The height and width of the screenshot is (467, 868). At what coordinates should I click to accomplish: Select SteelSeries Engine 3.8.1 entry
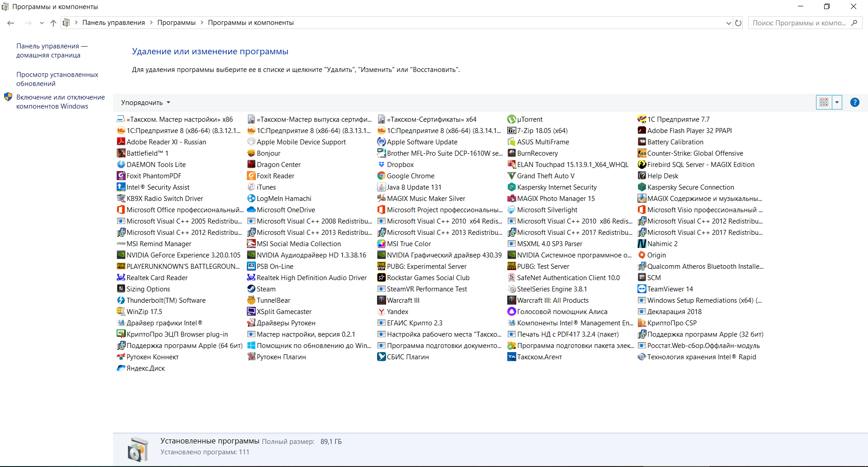547,289
